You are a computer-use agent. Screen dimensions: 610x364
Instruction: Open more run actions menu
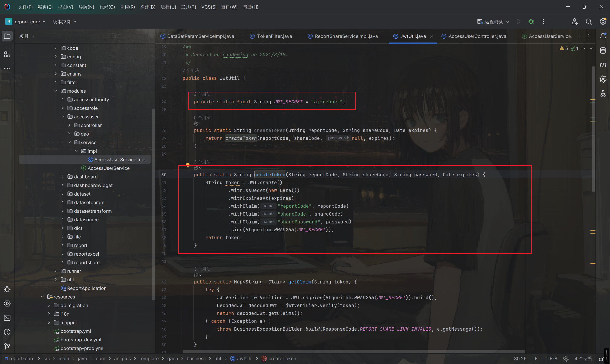[x=543, y=22]
